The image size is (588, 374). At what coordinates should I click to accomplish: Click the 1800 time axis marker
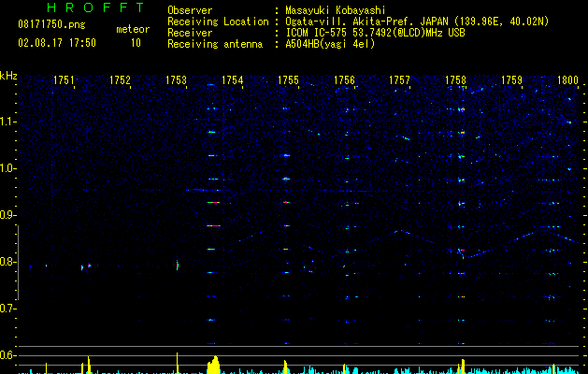point(567,79)
